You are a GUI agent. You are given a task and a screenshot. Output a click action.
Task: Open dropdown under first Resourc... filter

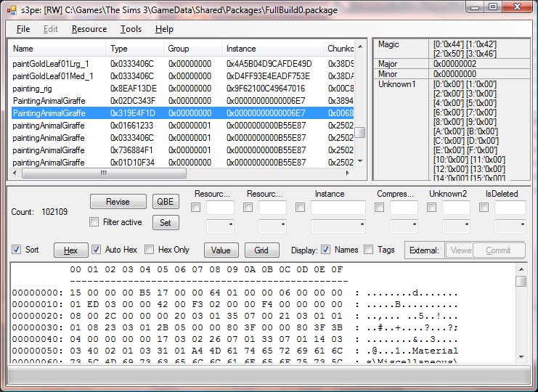click(220, 226)
